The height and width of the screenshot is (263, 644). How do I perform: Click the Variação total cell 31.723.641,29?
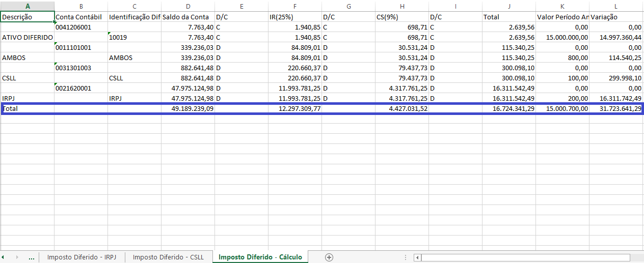pos(616,108)
